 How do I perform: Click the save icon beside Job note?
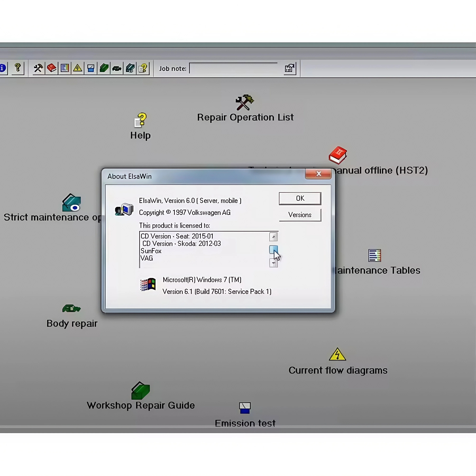(289, 68)
